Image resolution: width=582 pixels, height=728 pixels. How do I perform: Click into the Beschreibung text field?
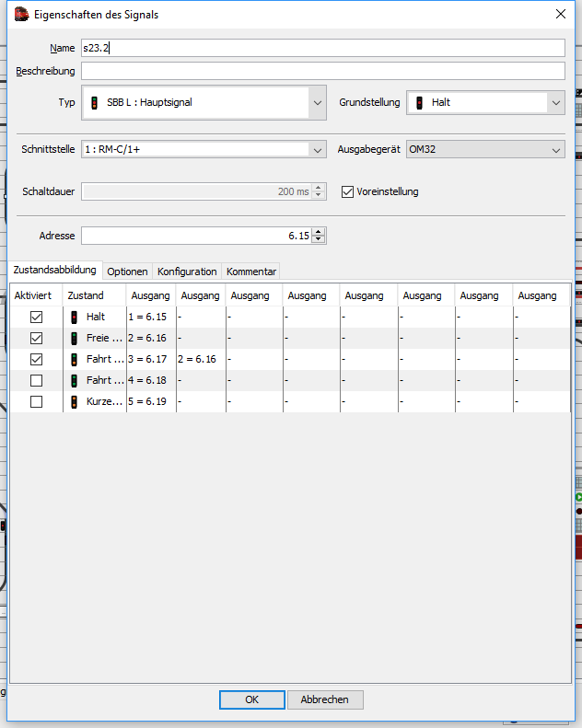pyautogui.click(x=322, y=72)
